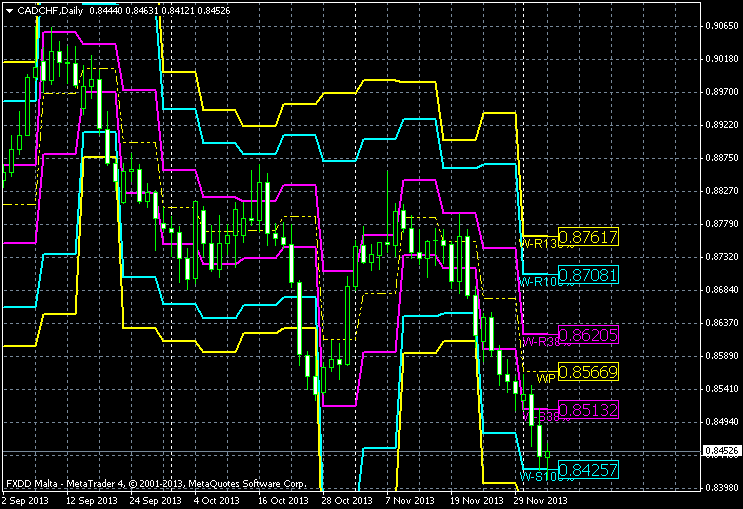
Task: Click the current price marker 0.84526
Action: coord(722,451)
